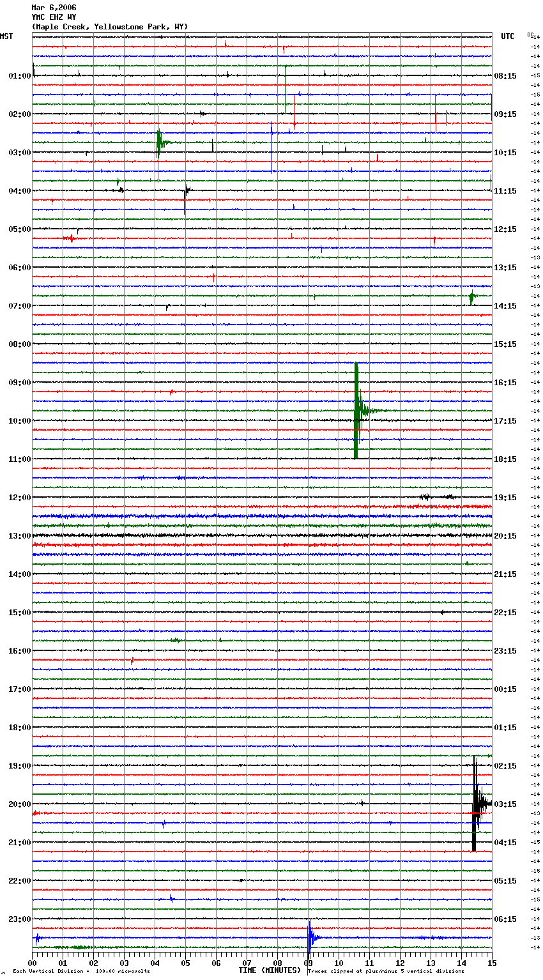Select the MST time label '16:00'

point(20,651)
